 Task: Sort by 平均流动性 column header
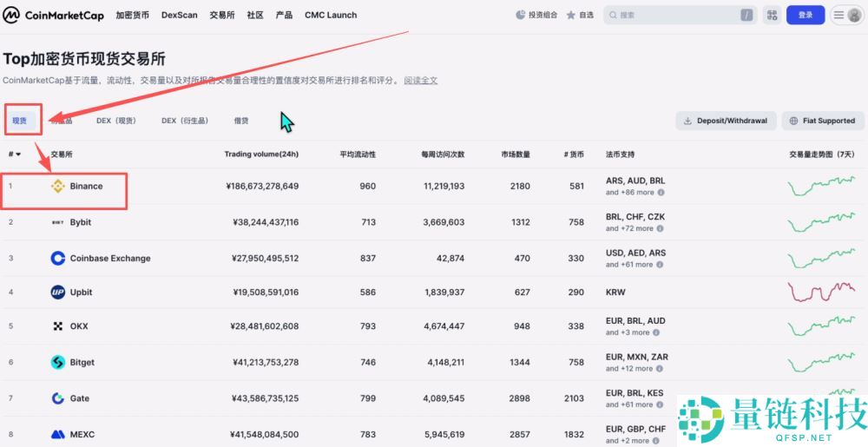click(358, 154)
